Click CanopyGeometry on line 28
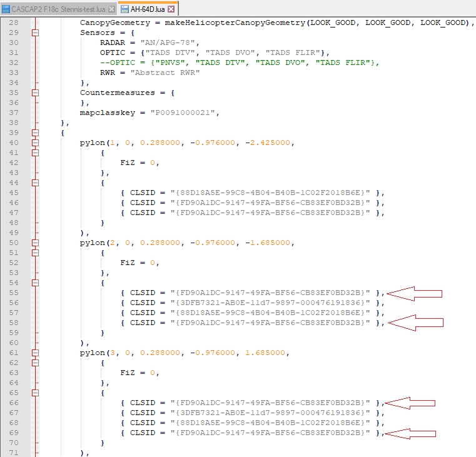476x457 pixels. 114,23
